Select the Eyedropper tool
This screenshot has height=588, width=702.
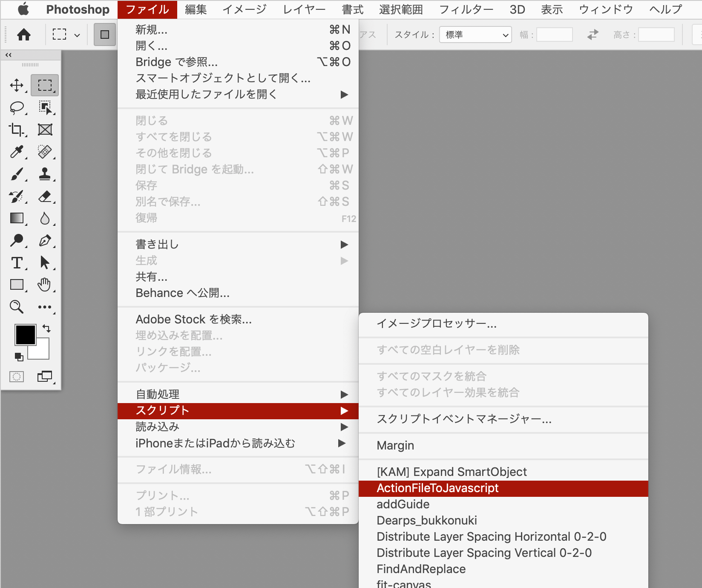point(17,152)
